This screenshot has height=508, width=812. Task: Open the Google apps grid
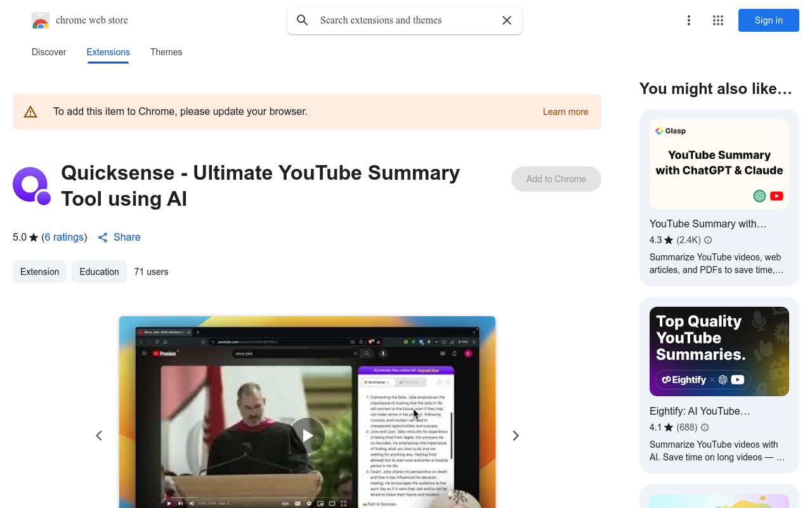(x=718, y=20)
